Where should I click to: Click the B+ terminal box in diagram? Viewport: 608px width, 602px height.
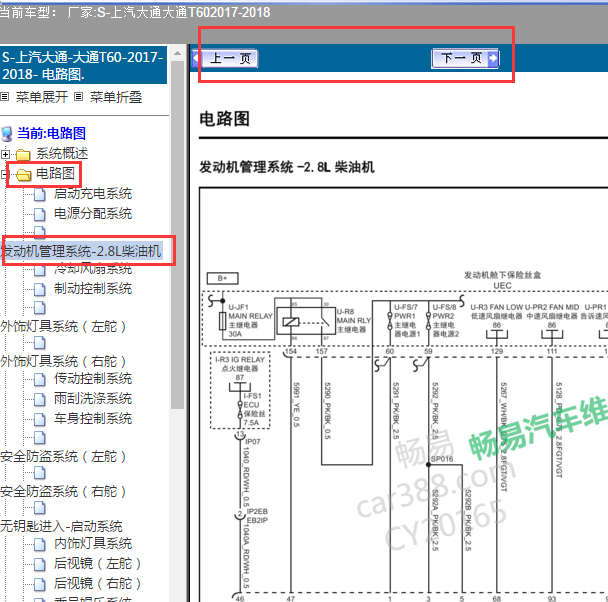(222, 278)
